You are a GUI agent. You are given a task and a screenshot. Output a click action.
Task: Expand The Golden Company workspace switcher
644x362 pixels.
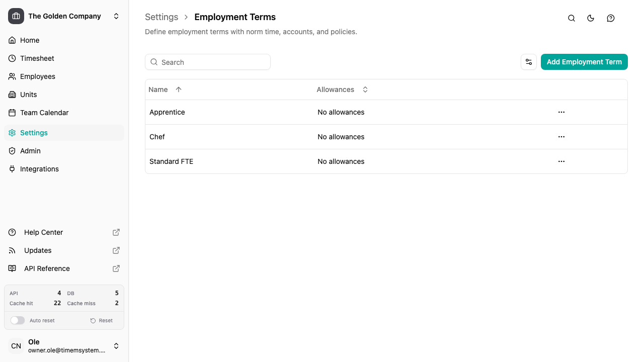[x=116, y=16]
